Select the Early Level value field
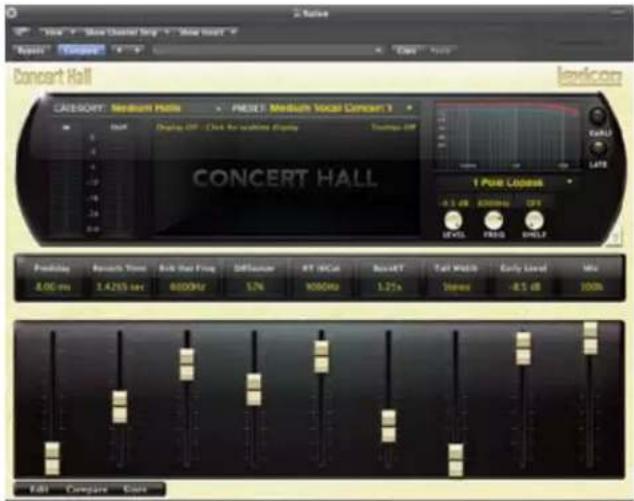 coord(524,287)
